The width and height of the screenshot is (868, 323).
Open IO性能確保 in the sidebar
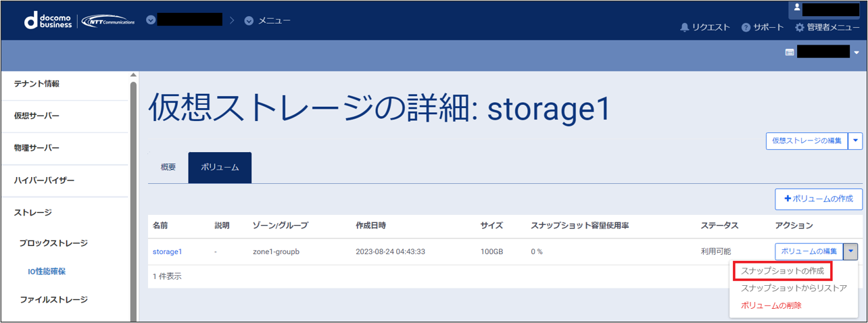(x=47, y=272)
